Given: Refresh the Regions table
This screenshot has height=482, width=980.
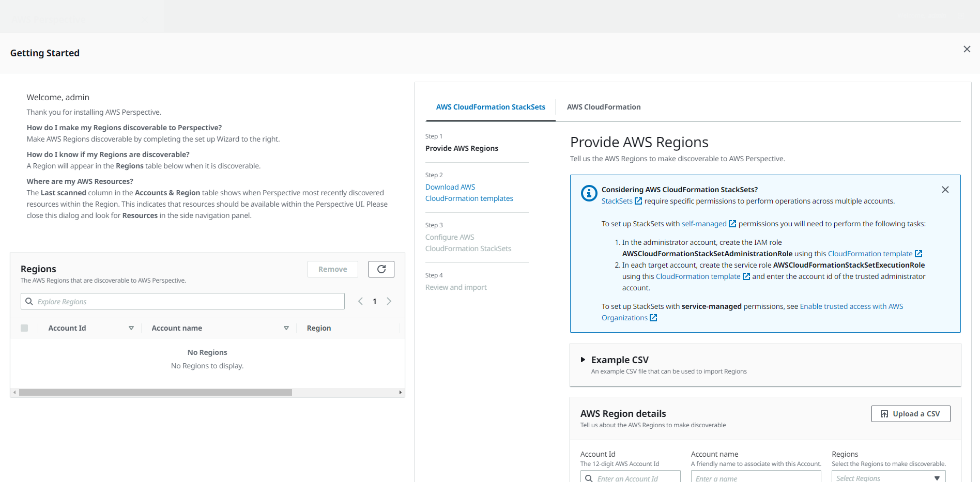Looking at the screenshot, I should [x=381, y=269].
